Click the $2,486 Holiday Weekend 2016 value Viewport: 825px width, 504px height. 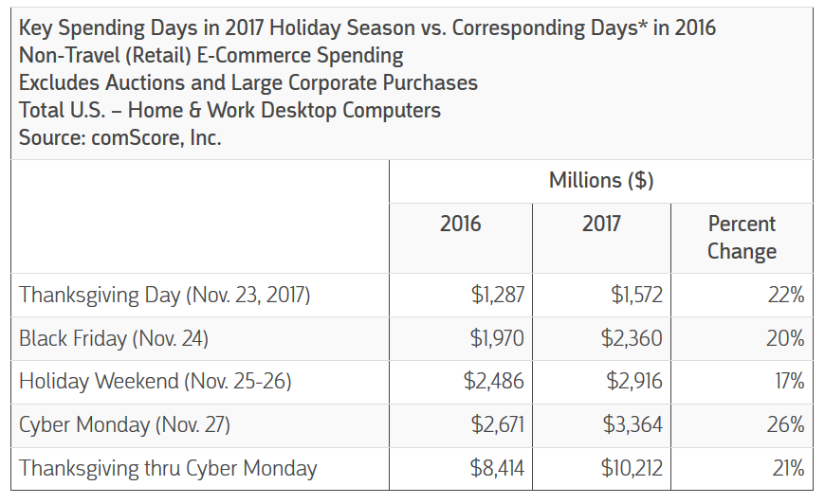point(493,382)
